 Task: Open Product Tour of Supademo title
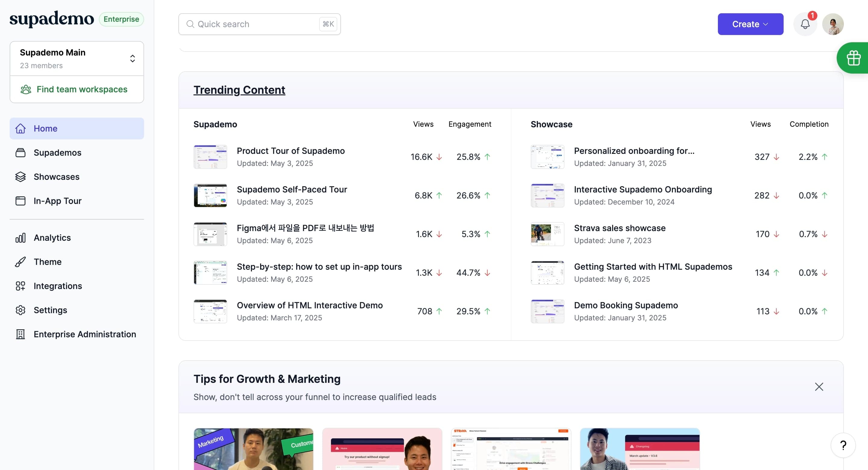291,151
